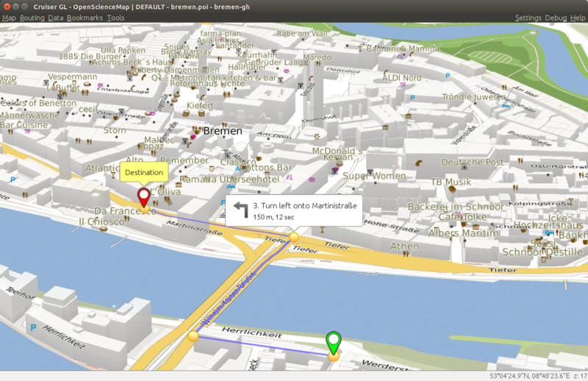
Task: Click the Hochzeitshaus label
Action: pyautogui.click(x=548, y=225)
